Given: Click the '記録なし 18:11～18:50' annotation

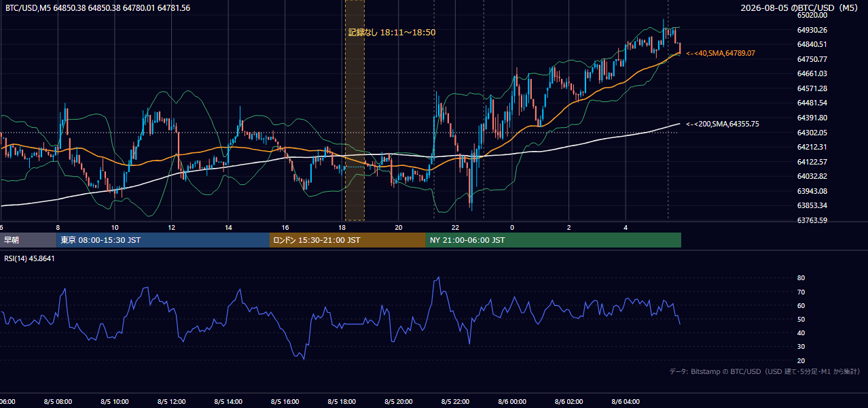Looking at the screenshot, I should coord(392,32).
